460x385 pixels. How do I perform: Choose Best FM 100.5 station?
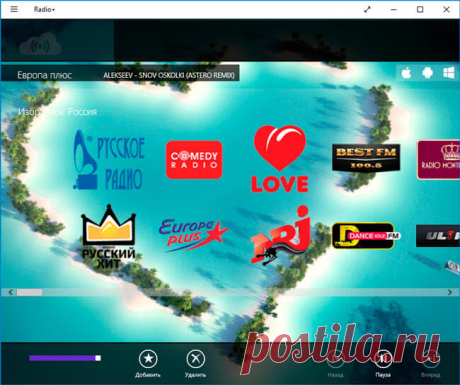point(366,158)
